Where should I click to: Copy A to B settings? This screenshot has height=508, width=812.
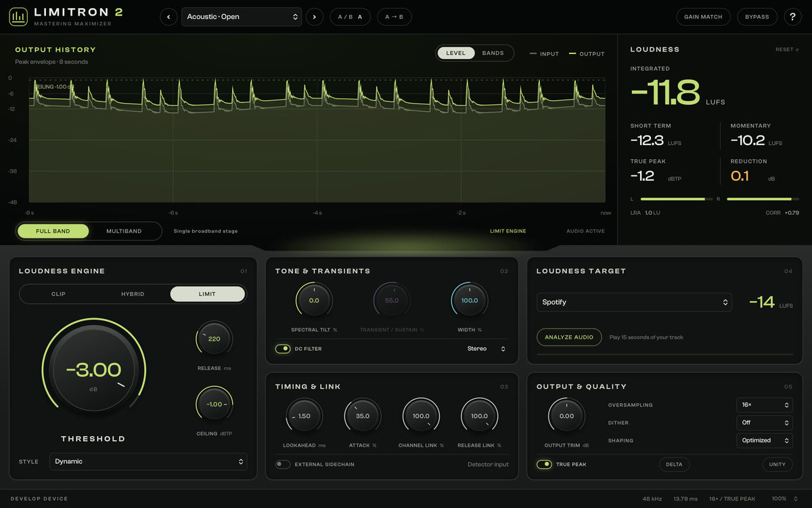coord(394,17)
